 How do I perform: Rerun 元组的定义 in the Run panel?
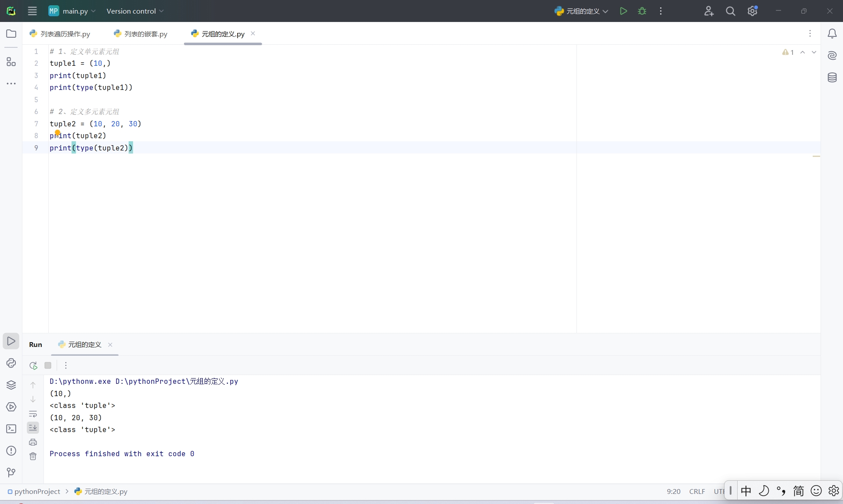33,365
